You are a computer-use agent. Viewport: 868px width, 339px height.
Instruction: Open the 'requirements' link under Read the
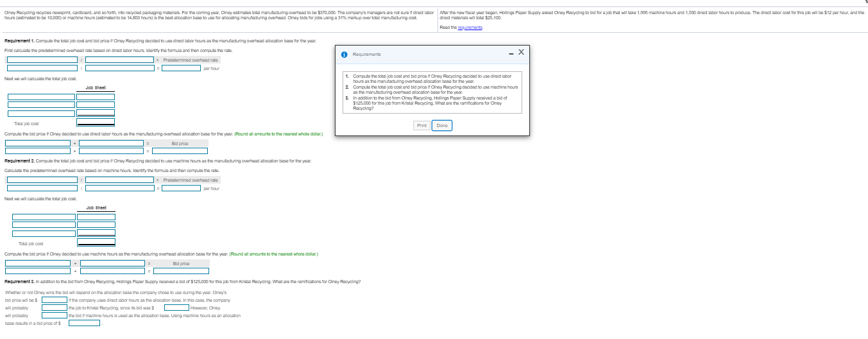pyautogui.click(x=470, y=28)
